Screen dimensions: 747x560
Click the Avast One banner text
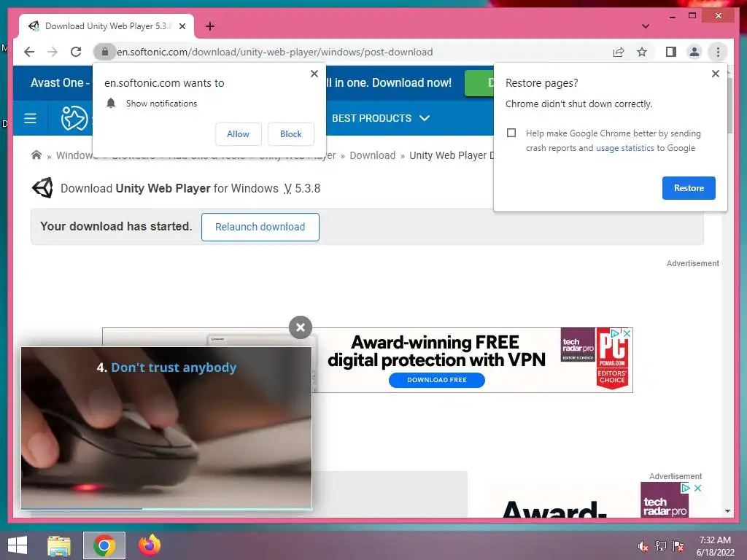[61, 83]
